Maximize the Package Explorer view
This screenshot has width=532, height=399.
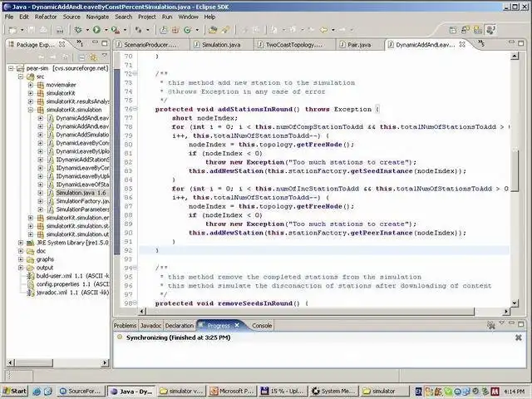click(105, 43)
